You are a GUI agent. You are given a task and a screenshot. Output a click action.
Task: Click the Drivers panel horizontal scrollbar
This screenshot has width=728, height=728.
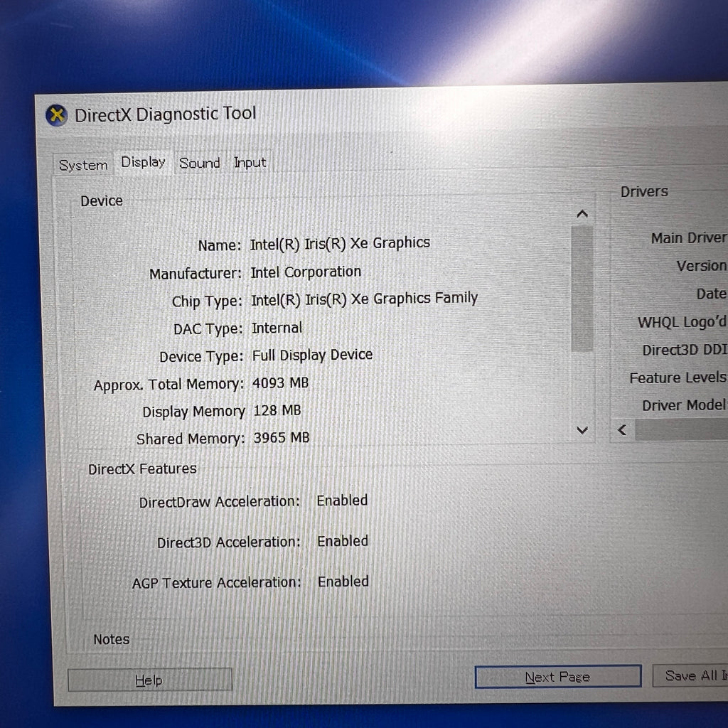coord(681,429)
